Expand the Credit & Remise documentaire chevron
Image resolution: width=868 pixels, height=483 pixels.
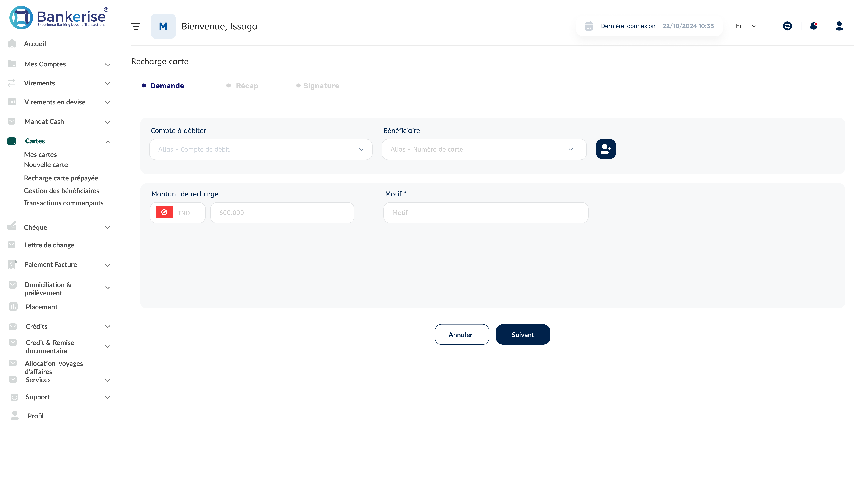point(107,346)
